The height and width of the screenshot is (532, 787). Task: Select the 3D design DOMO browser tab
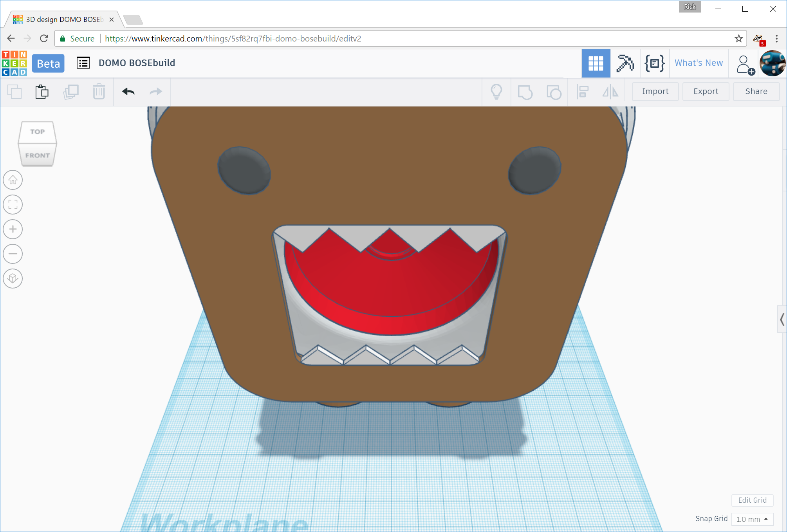click(x=65, y=20)
